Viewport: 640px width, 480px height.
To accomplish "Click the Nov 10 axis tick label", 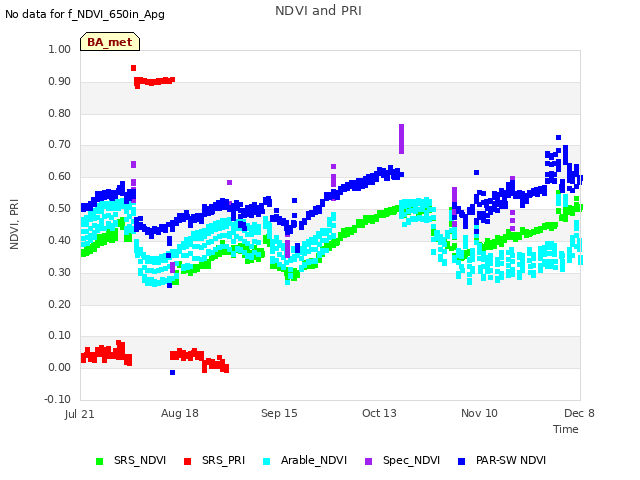I will tap(479, 413).
